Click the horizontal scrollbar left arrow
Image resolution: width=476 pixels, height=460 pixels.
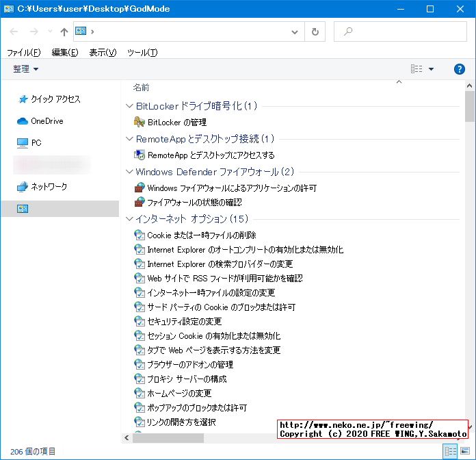pos(127,438)
